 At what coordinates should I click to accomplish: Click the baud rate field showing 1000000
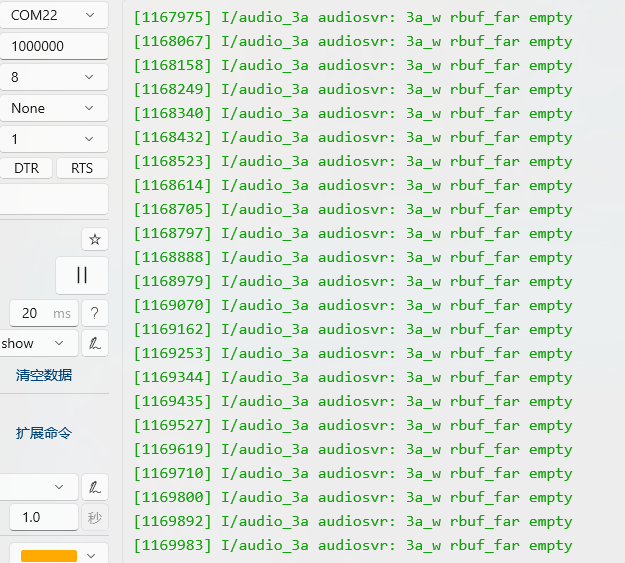pyautogui.click(x=53, y=46)
